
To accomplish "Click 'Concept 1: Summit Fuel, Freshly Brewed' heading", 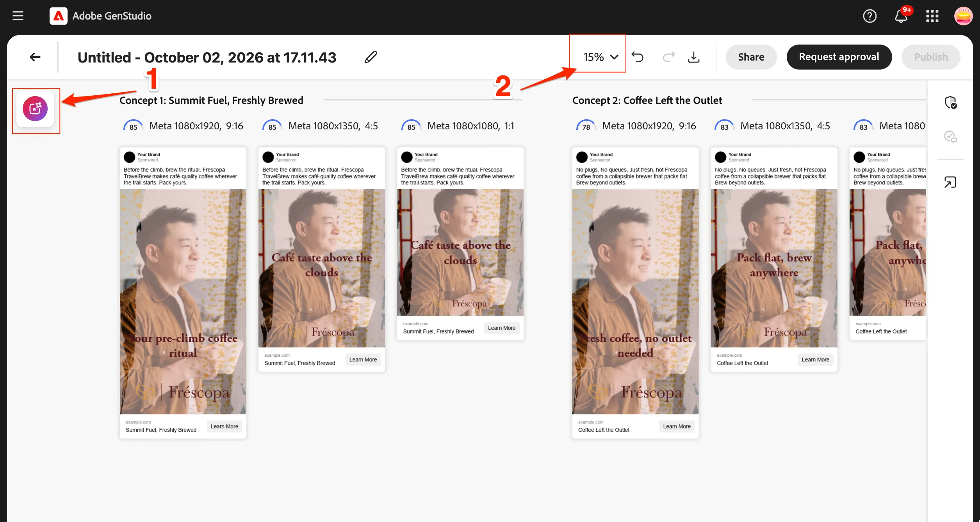I will click(x=211, y=100).
